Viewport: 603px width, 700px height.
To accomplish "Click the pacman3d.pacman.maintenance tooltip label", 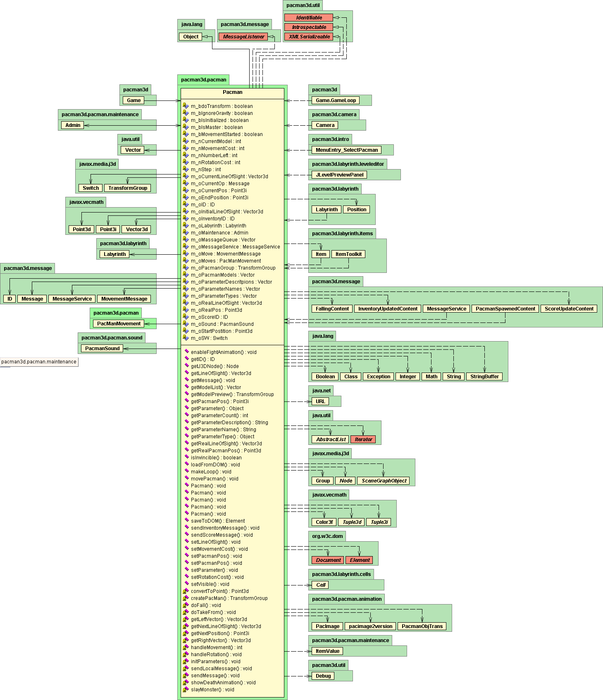I will click(39, 362).
